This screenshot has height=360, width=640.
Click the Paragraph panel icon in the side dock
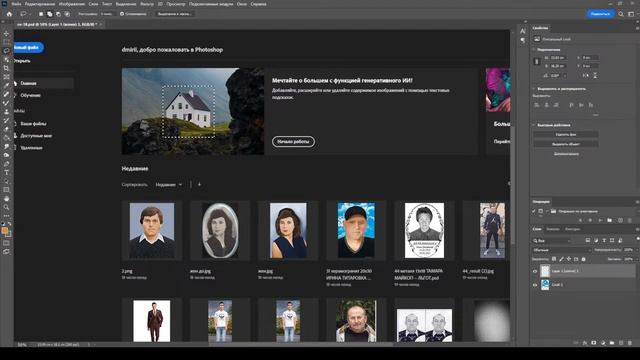(523, 40)
